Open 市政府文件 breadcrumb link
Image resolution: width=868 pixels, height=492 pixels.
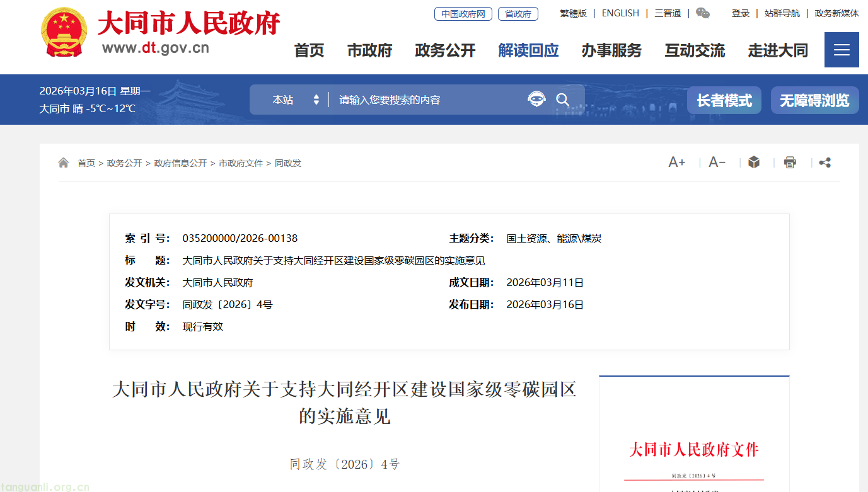(241, 163)
